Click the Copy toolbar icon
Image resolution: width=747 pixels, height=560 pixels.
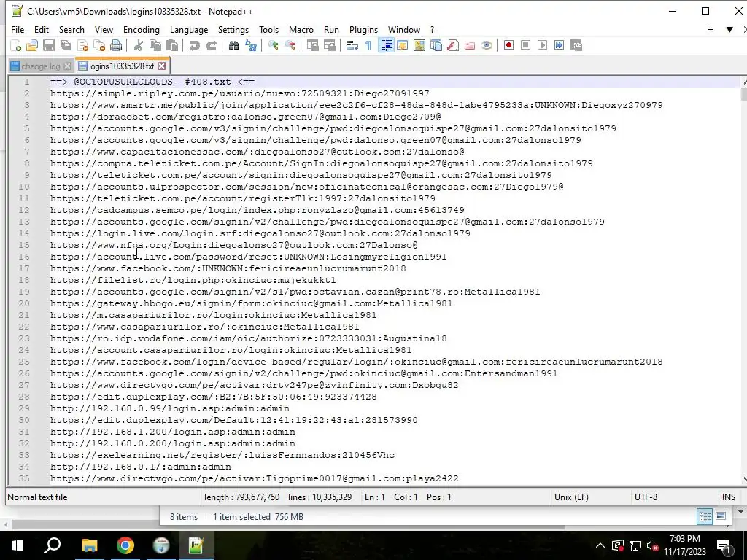click(x=155, y=45)
